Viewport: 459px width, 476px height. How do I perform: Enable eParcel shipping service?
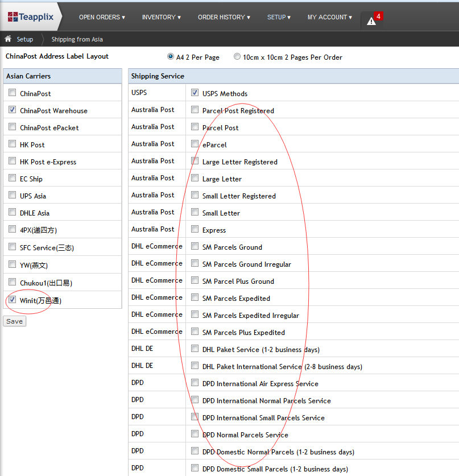(195, 143)
